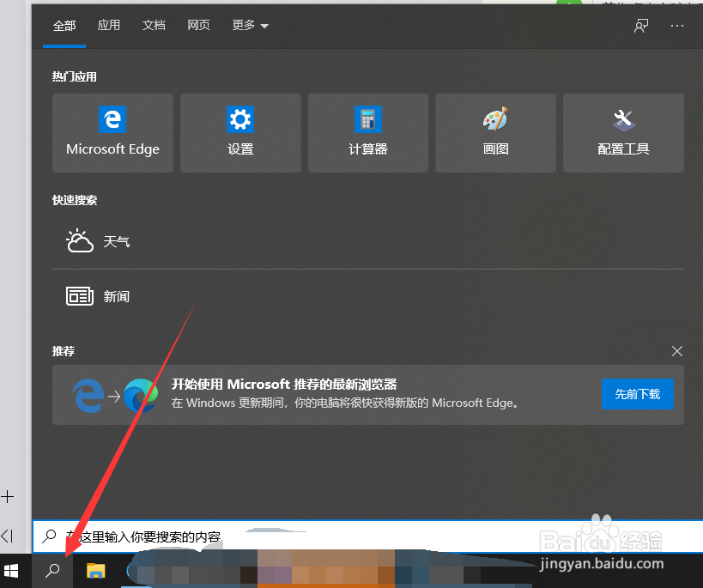703x588 pixels.
Task: Open the feedback person icon
Action: 641,26
